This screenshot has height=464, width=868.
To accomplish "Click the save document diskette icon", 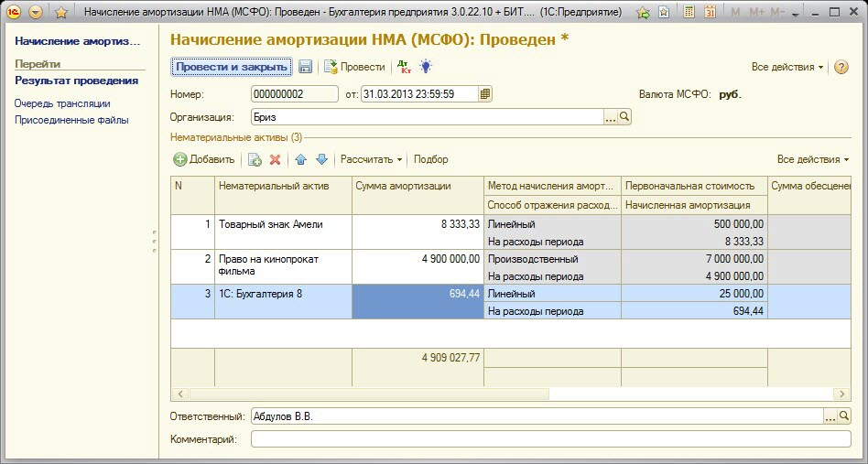I will (306, 67).
